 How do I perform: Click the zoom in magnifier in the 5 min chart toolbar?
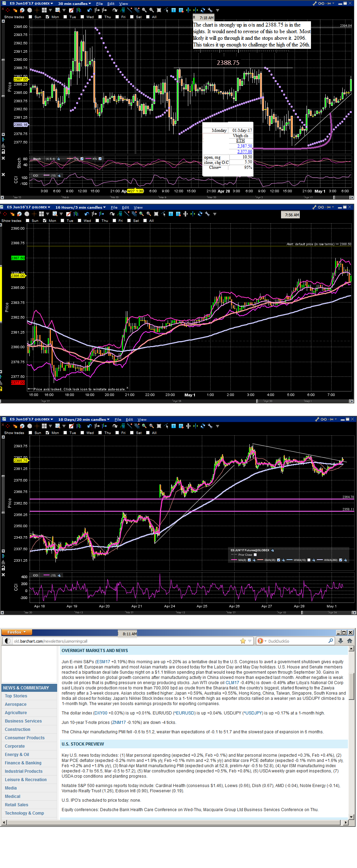pos(141,214)
